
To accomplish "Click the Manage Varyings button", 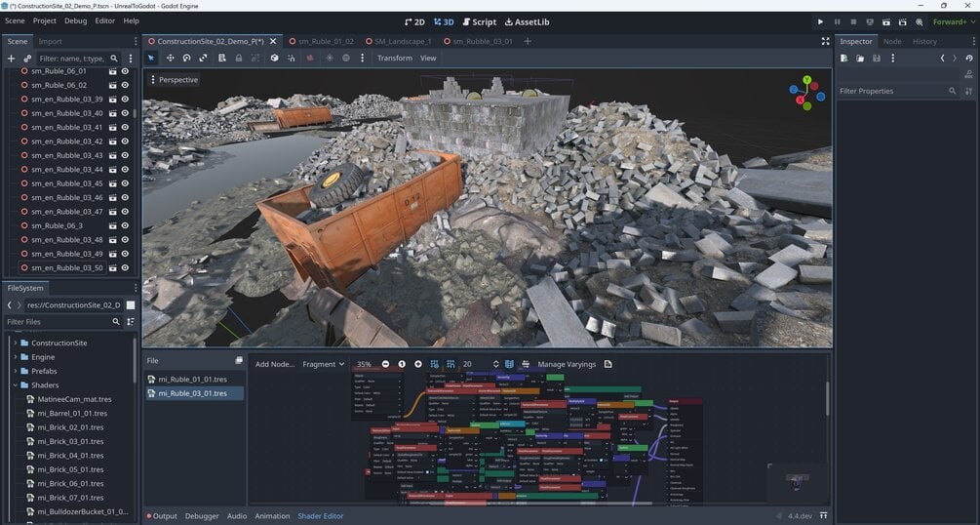I will click(567, 364).
